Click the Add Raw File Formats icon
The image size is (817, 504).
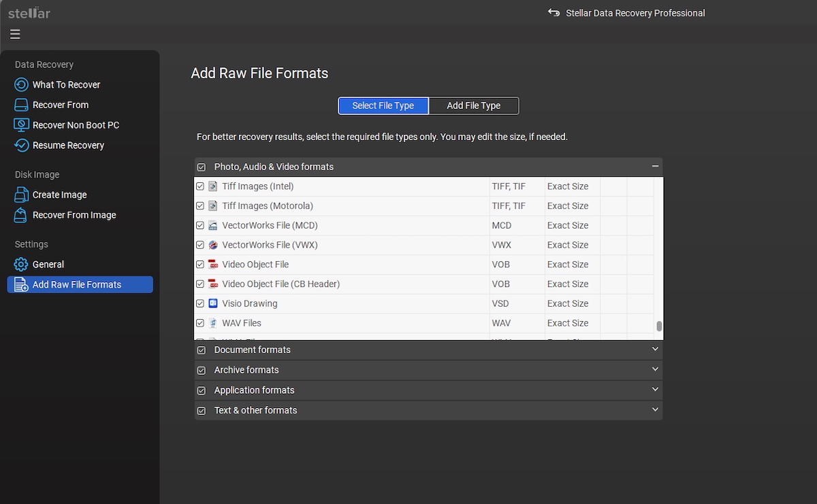tap(21, 285)
